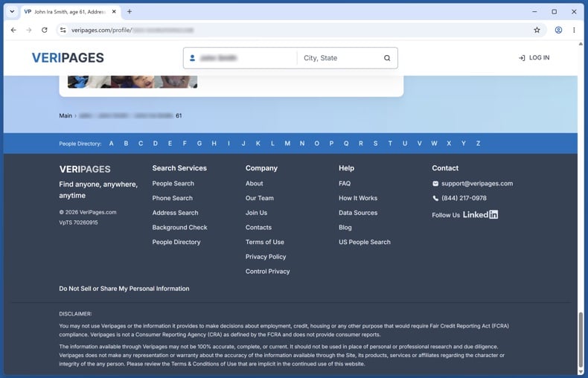Open the FAQ help link
The height and width of the screenshot is (378, 588).
(x=345, y=183)
